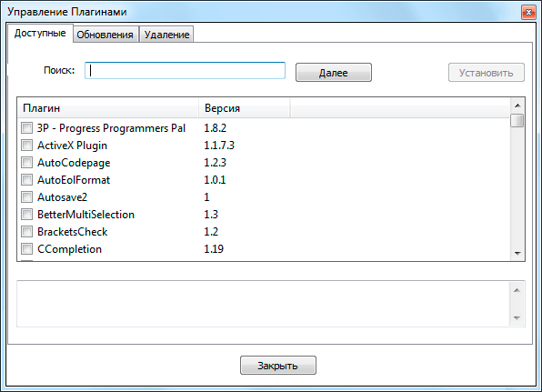The height and width of the screenshot is (392, 542).
Task: Click the plugin list scroll-up arrow
Action: point(517,106)
